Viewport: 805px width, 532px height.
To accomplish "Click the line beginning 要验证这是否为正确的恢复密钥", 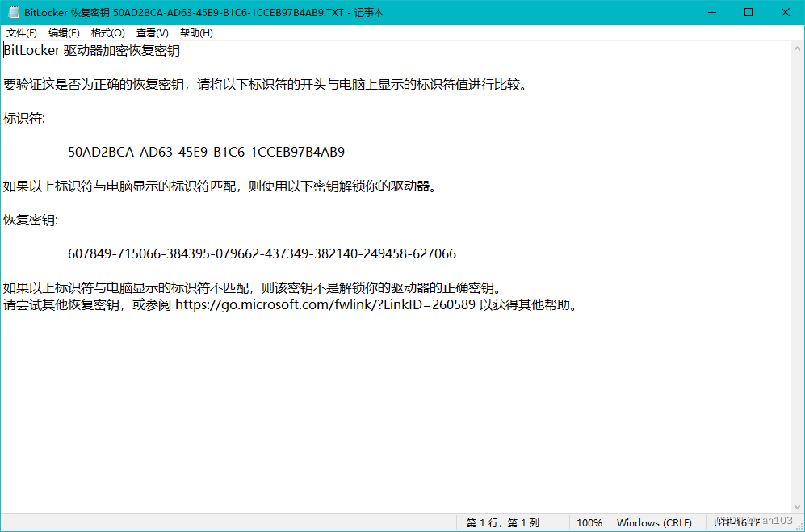I will point(266,85).
